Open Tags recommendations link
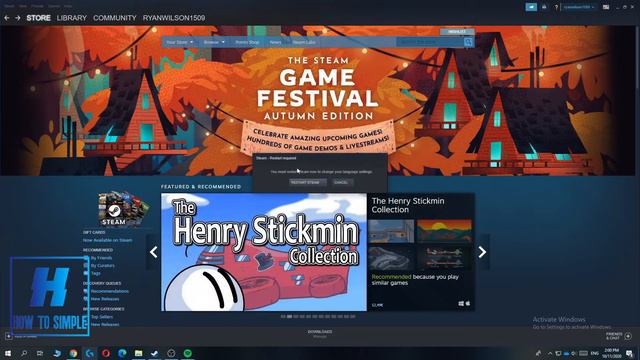640x360 pixels. coord(96,273)
